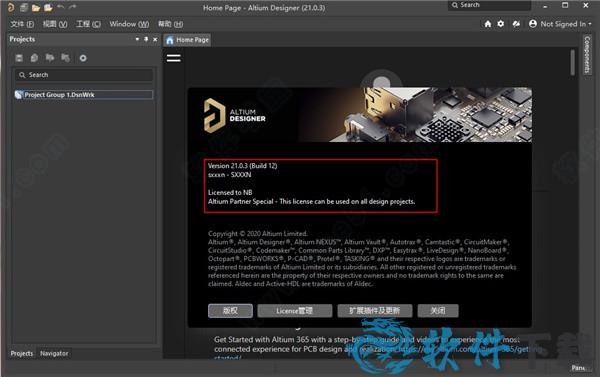Click the Open Project folder icon

[x=48, y=8]
